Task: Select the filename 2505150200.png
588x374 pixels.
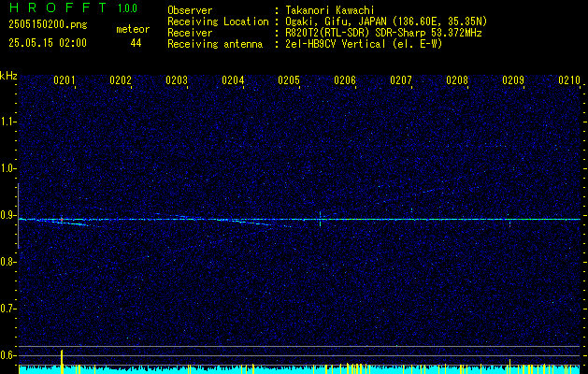Action: click(x=48, y=24)
